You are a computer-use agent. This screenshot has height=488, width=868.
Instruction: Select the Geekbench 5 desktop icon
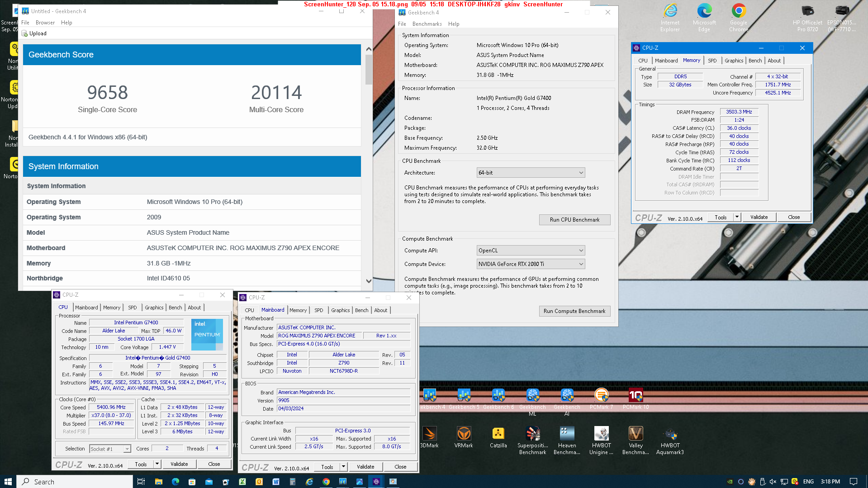point(464,399)
